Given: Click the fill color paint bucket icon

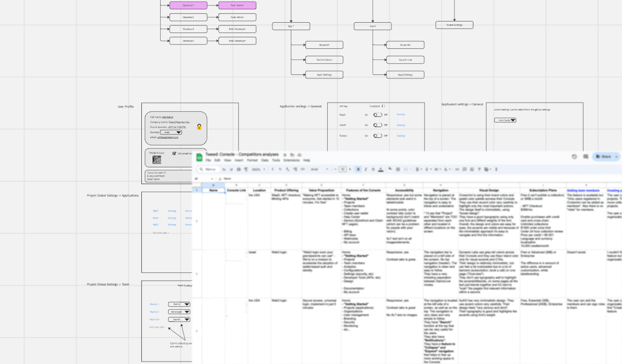Looking at the screenshot, I should [390, 169].
